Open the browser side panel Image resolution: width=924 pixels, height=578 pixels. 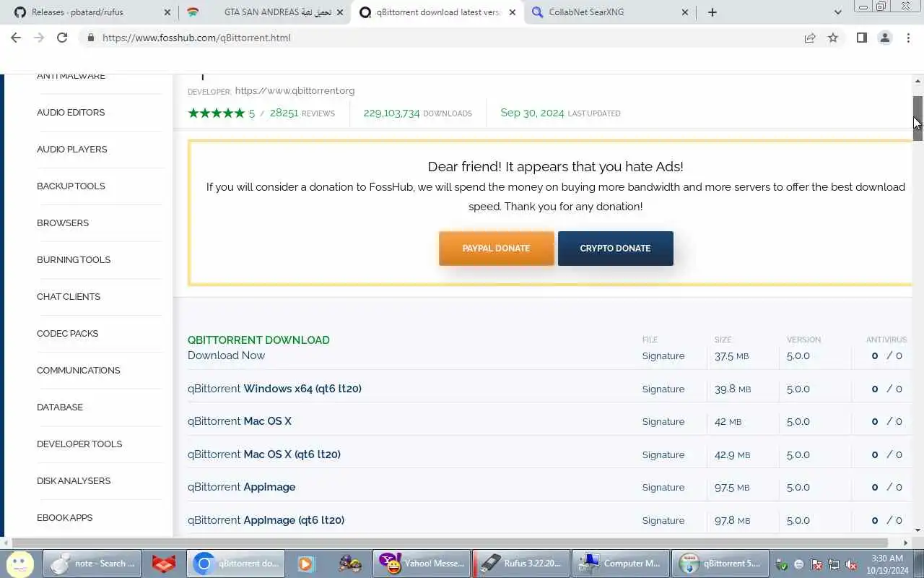click(x=861, y=38)
